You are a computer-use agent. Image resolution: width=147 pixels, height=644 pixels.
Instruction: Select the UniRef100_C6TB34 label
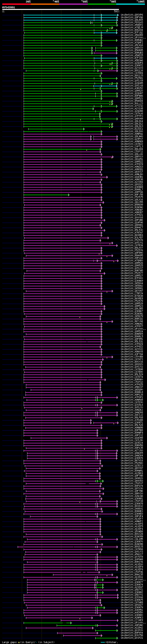tap(132, 245)
